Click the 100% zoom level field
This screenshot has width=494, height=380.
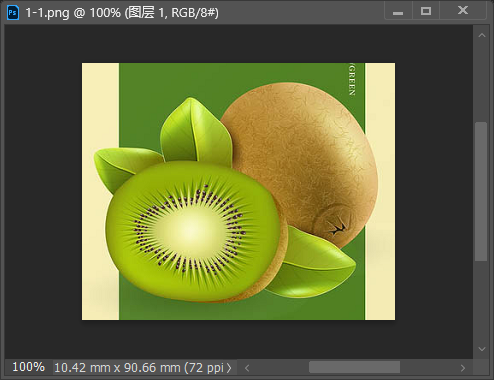point(29,367)
